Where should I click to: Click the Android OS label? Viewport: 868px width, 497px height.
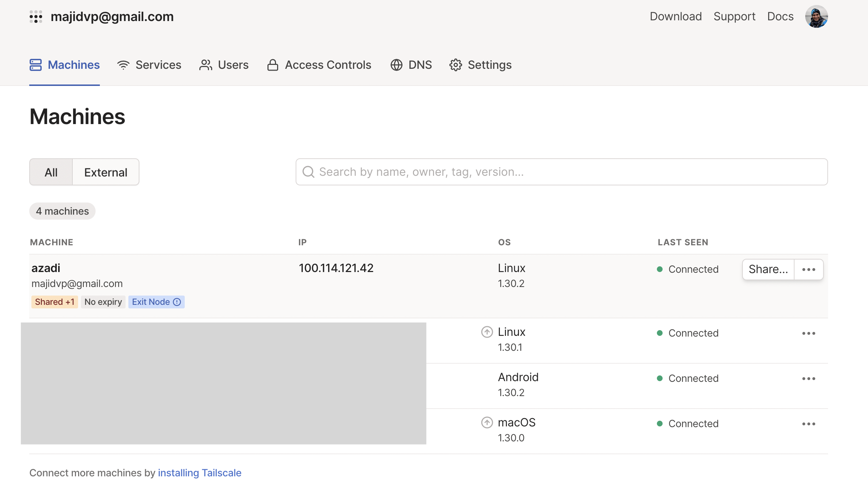518,377
